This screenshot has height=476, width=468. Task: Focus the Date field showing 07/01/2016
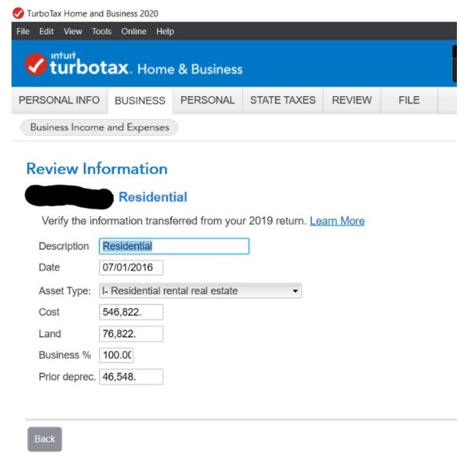tap(131, 267)
